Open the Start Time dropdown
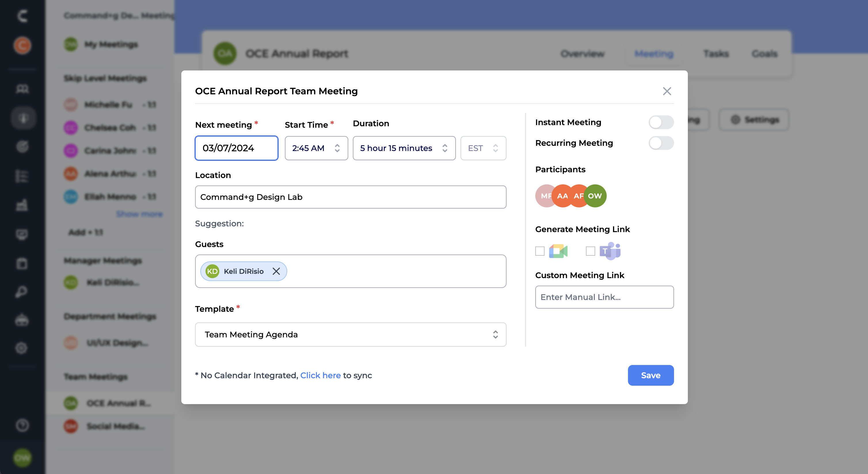The image size is (868, 474). coord(316,148)
